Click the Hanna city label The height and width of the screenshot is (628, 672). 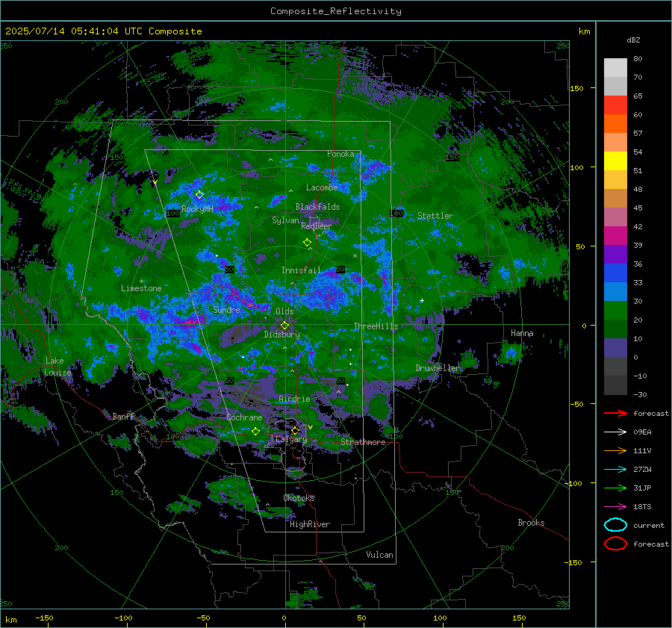point(522,333)
